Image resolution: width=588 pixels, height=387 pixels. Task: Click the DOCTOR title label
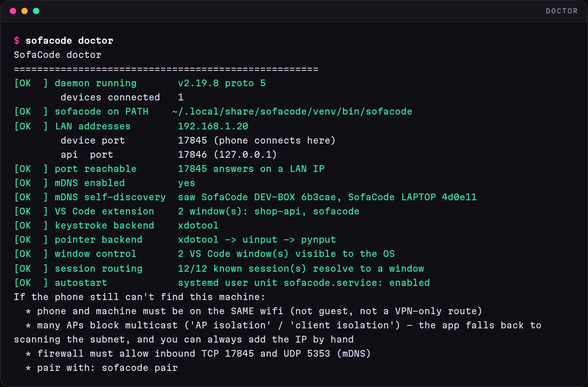point(562,11)
